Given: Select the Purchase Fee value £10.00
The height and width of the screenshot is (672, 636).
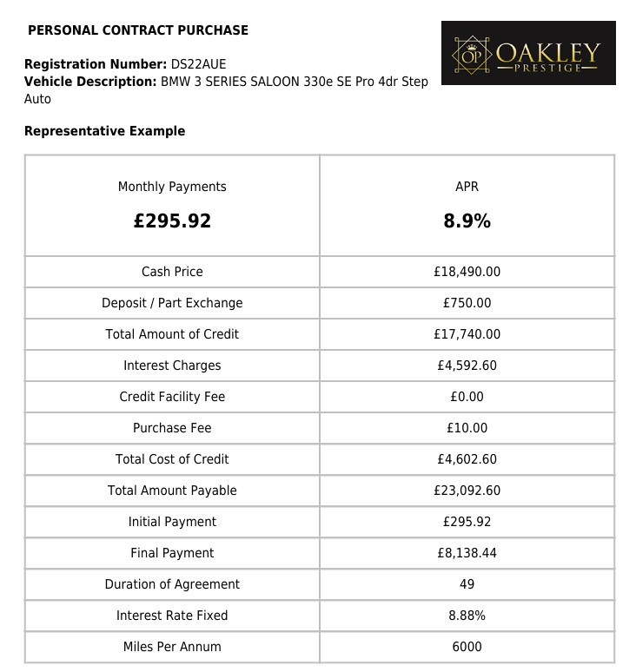Looking at the screenshot, I should pos(467,428).
